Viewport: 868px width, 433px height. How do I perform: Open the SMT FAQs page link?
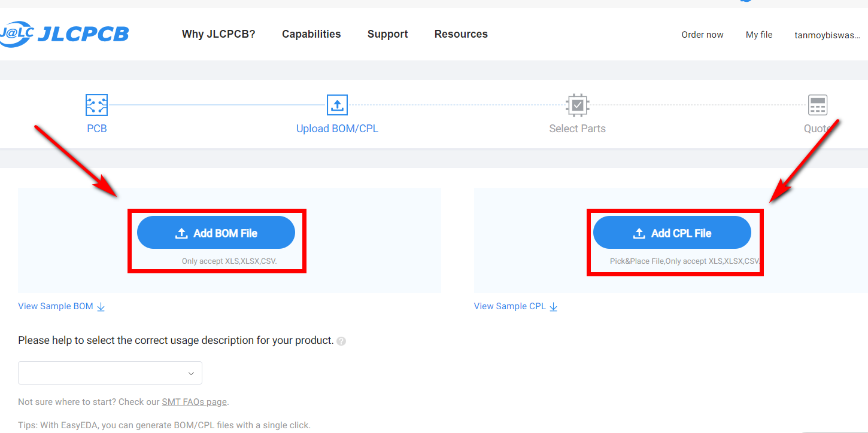click(x=194, y=402)
